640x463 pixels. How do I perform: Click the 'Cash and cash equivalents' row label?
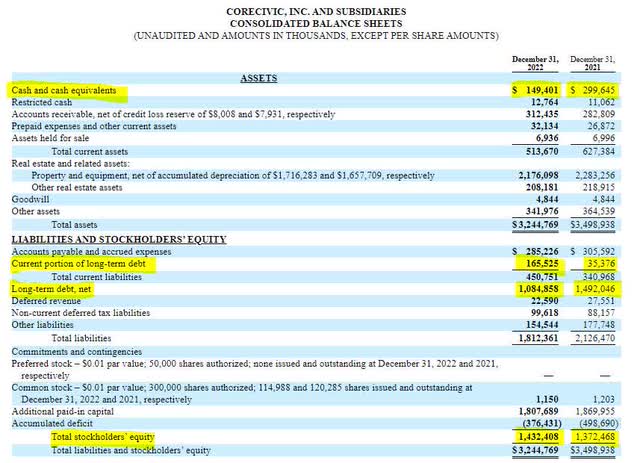point(64,90)
